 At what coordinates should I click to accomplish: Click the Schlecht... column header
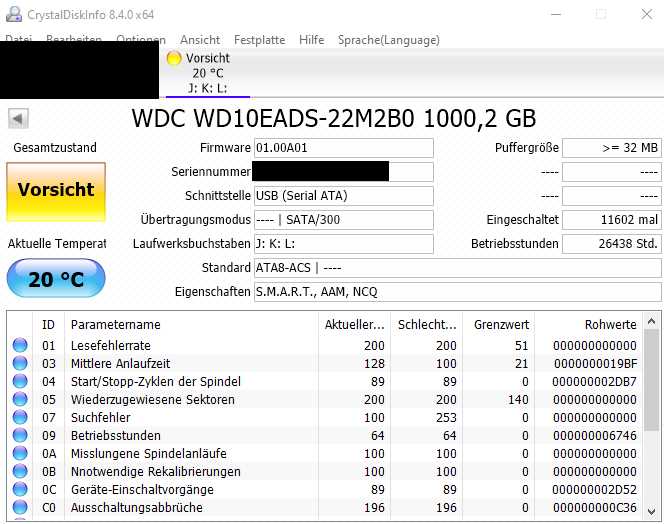pos(427,324)
